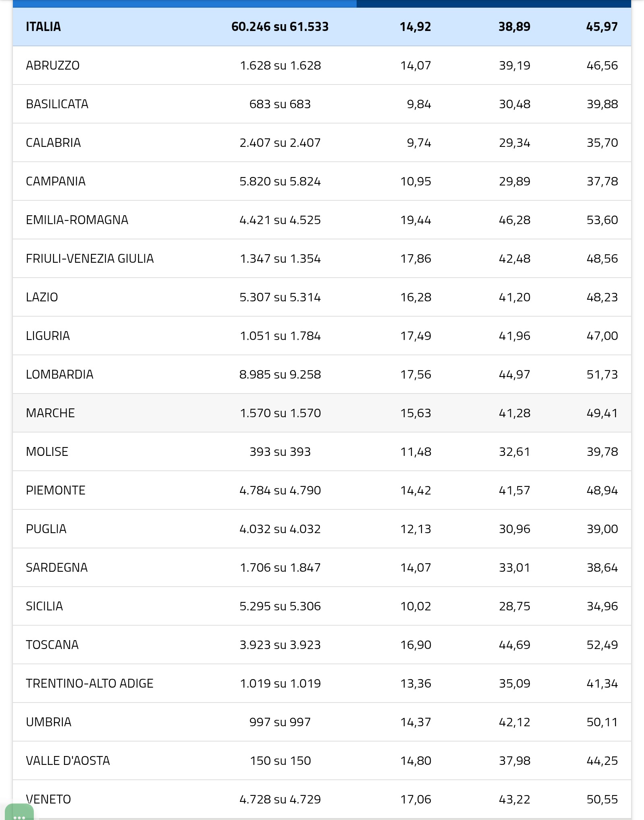Click the CAMPANIA region link

[x=56, y=181]
